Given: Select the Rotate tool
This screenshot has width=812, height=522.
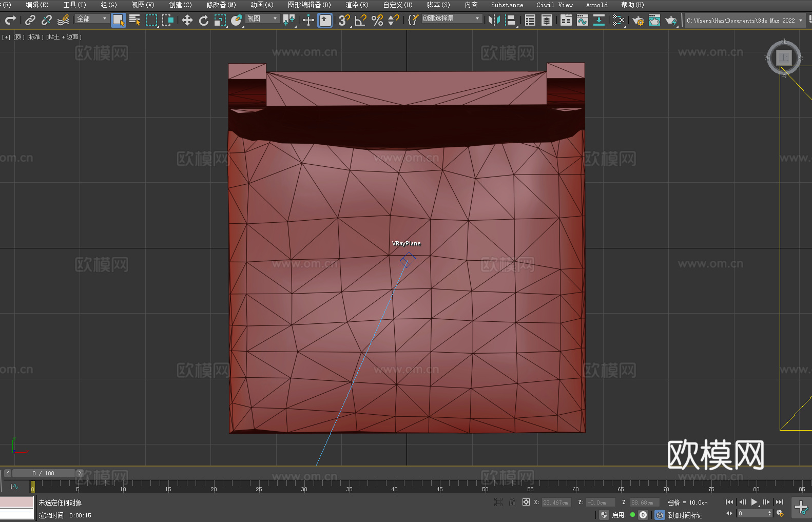Looking at the screenshot, I should [x=204, y=20].
